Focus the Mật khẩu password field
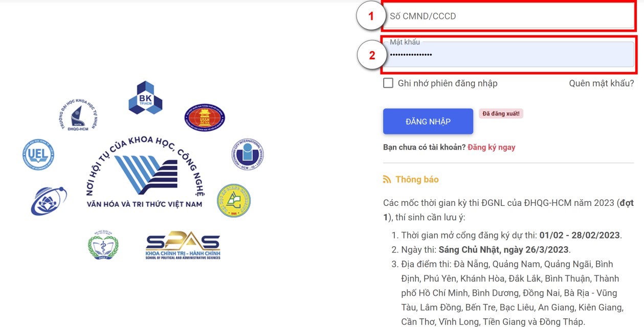Viewport: 644px width, 327px height. coord(509,54)
